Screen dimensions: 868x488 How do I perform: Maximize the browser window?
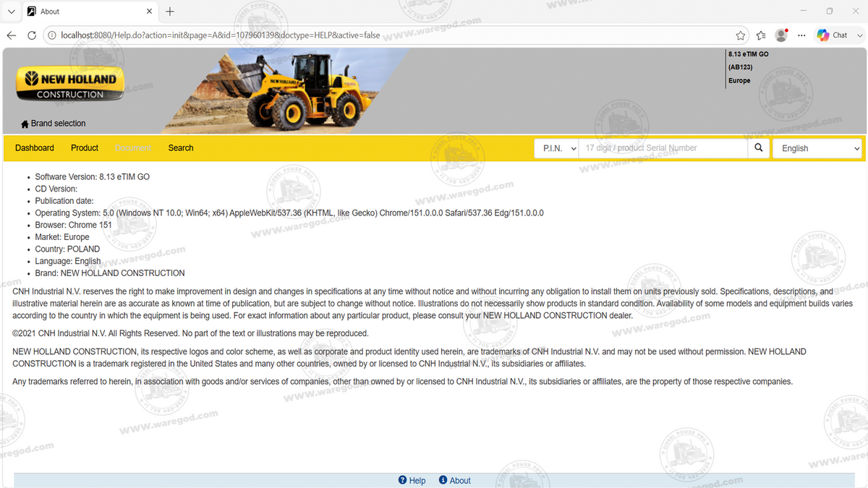pyautogui.click(x=829, y=12)
